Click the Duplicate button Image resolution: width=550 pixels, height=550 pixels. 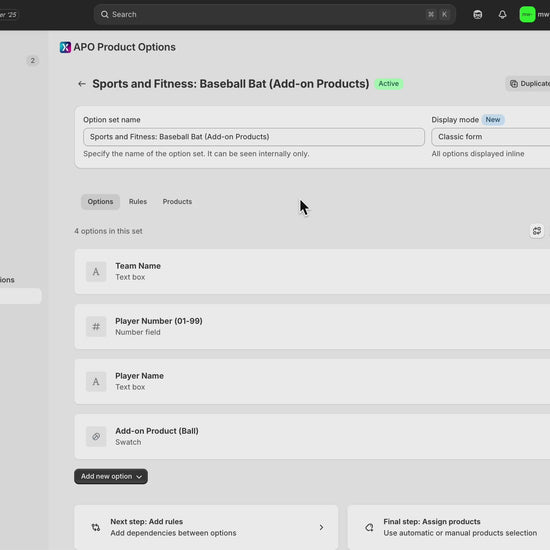(x=528, y=83)
